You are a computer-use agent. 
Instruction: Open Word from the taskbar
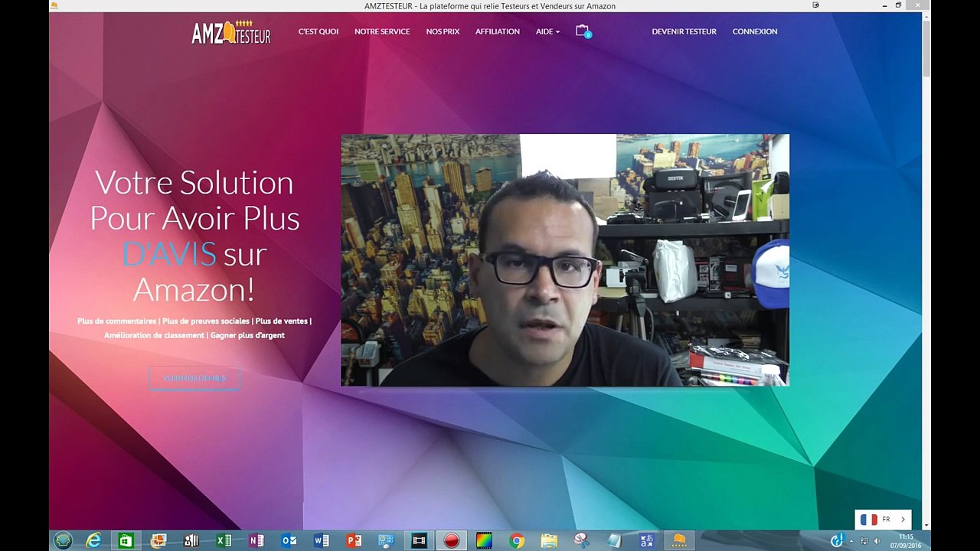pyautogui.click(x=322, y=541)
